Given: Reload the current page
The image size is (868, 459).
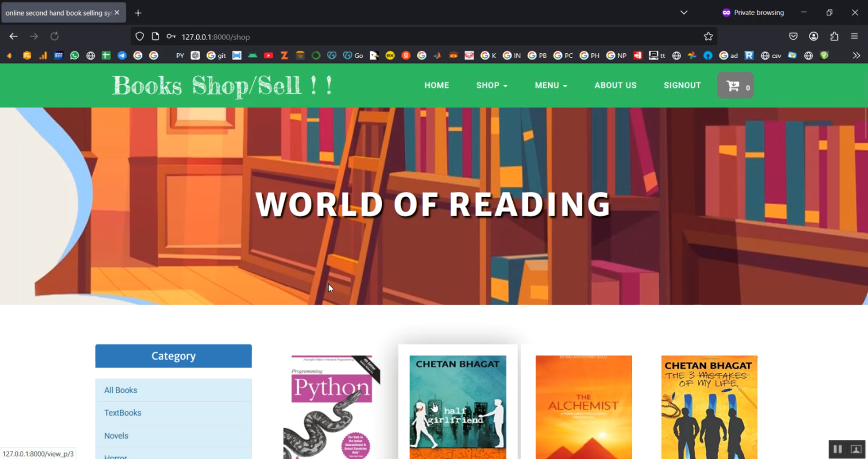Looking at the screenshot, I should [54, 36].
